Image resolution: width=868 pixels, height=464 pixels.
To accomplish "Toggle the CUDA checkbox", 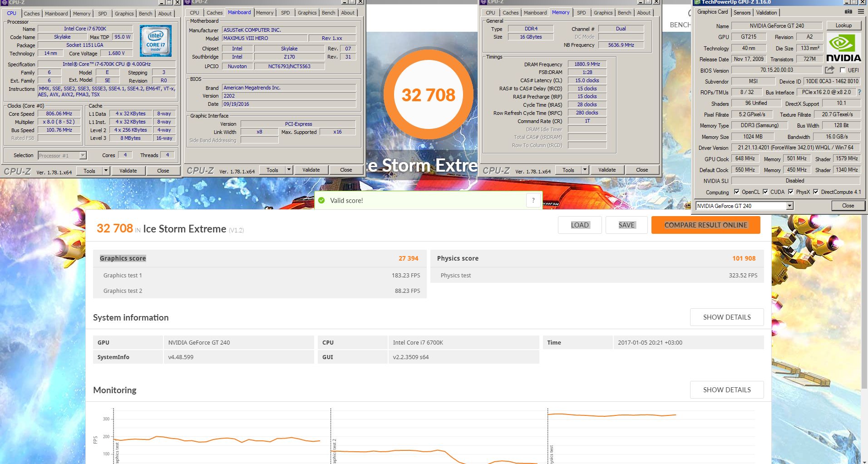I will [765, 192].
